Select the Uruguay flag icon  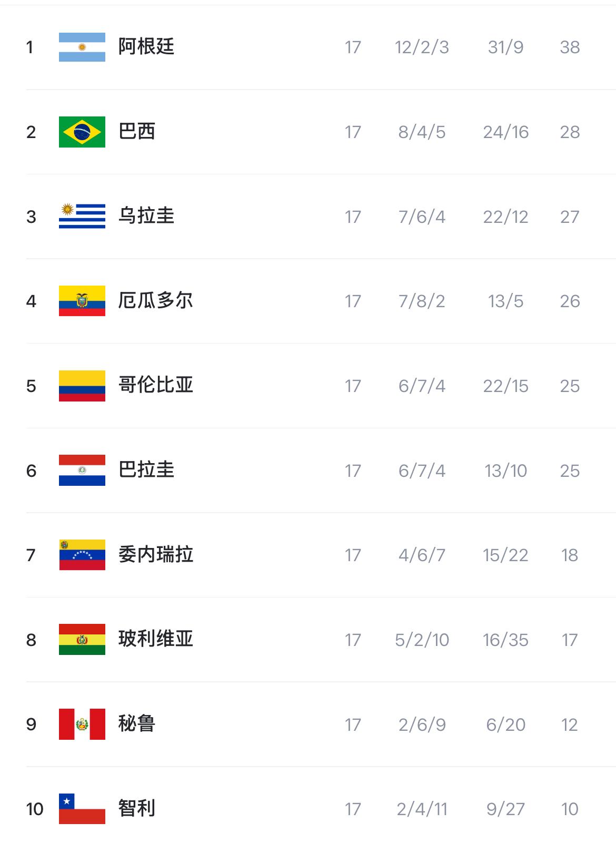pos(82,216)
